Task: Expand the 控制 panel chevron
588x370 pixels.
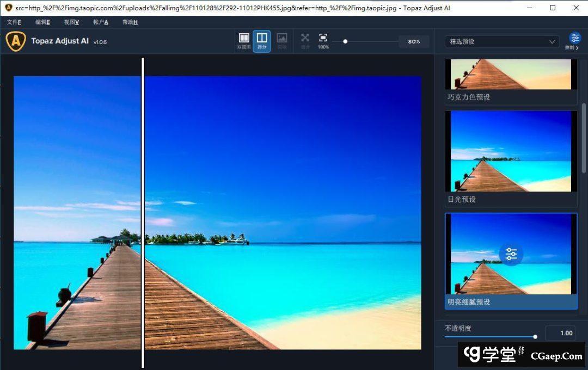Action: pos(578,48)
